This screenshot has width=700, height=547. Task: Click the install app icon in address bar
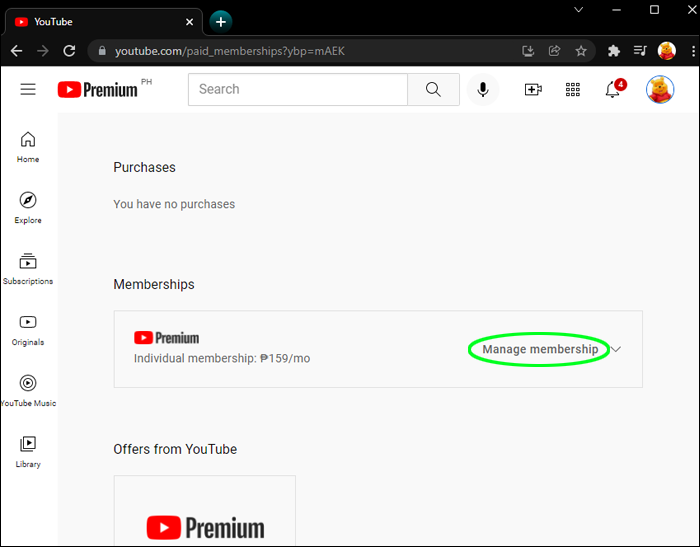click(528, 51)
